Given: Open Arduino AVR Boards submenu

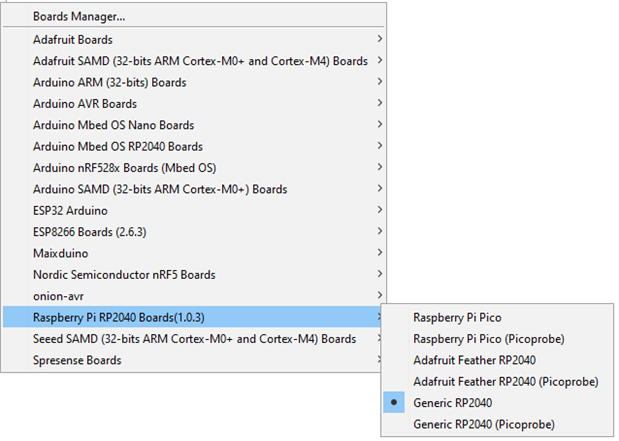Looking at the screenshot, I should click(x=194, y=103).
